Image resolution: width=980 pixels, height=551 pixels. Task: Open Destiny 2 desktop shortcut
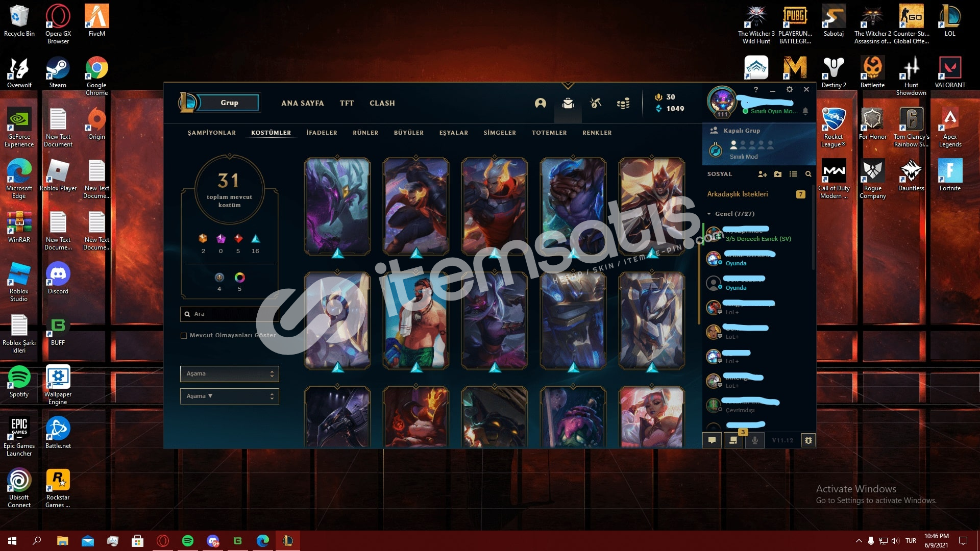coord(834,72)
